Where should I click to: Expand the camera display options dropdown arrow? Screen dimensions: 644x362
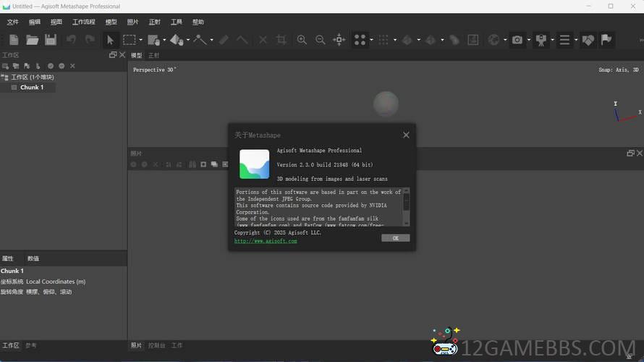529,41
